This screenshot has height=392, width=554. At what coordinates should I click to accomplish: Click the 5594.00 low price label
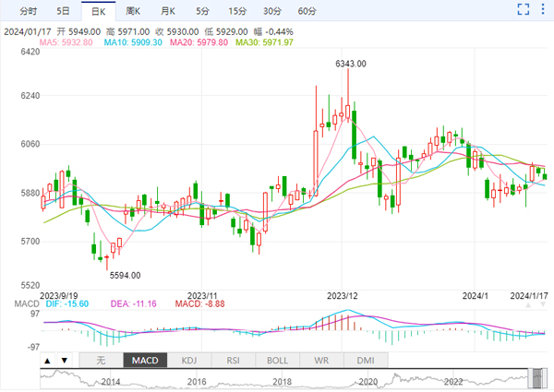tap(125, 275)
